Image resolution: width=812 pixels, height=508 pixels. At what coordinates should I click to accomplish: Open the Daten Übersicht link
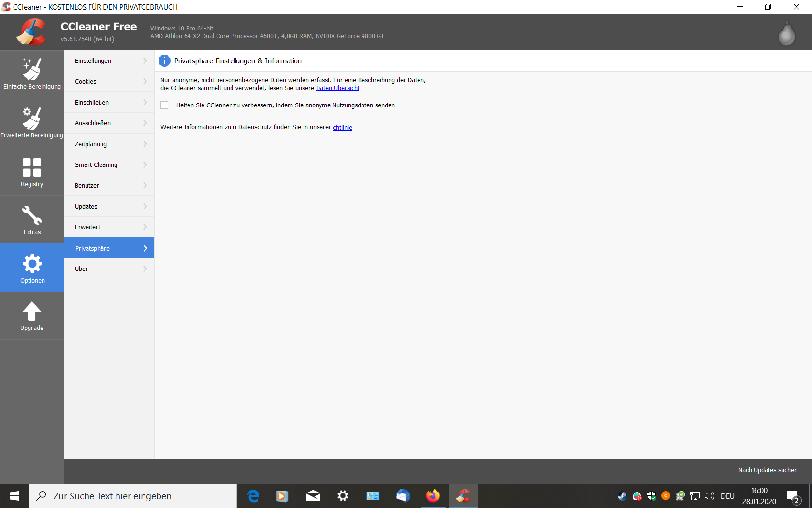point(337,88)
